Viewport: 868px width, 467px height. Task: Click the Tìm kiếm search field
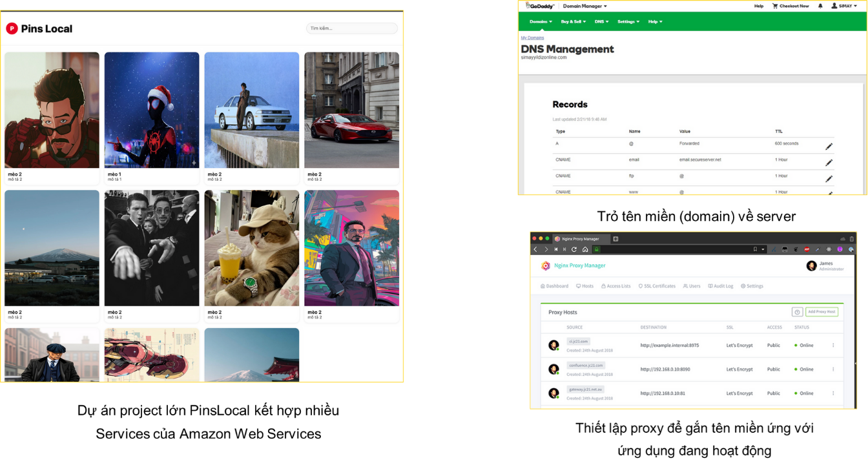click(x=351, y=28)
